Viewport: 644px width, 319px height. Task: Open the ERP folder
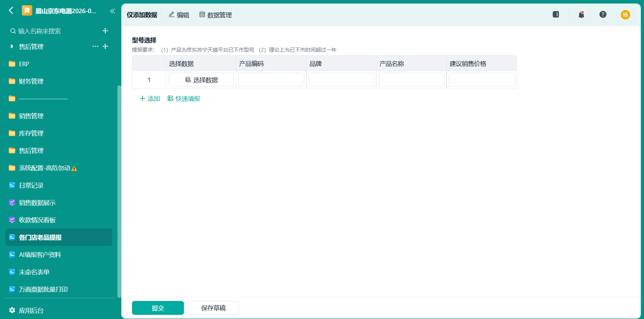click(x=59, y=64)
